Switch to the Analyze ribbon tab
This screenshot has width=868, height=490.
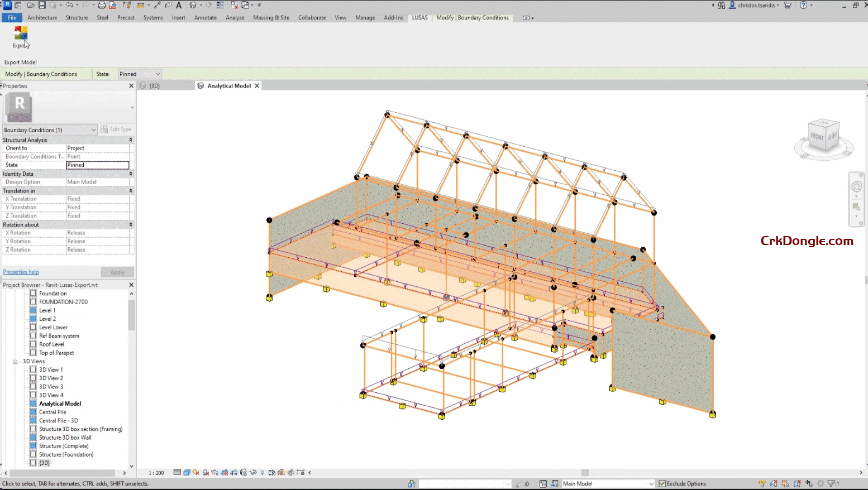[x=235, y=17]
